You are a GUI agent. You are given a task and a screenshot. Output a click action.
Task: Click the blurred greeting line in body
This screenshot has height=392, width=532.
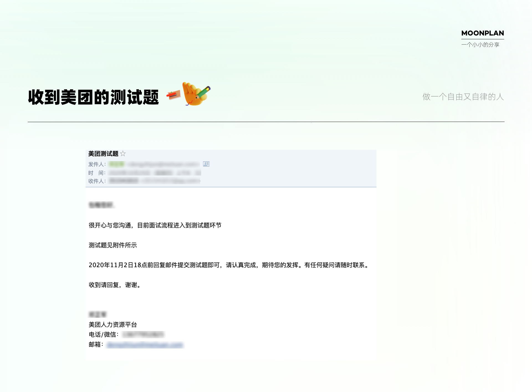(101, 205)
